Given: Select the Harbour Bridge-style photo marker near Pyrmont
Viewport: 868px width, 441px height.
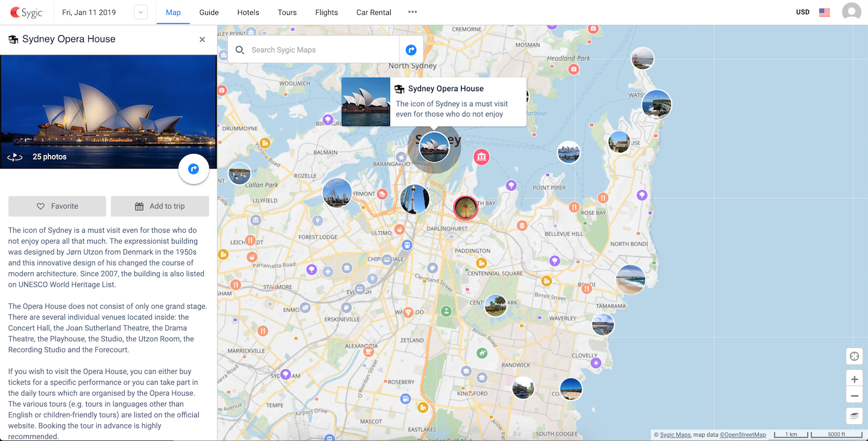Looking at the screenshot, I should click(x=337, y=193).
